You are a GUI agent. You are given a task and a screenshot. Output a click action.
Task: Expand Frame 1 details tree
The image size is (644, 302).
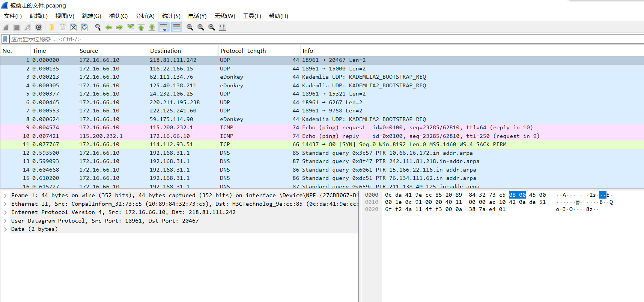[5, 196]
